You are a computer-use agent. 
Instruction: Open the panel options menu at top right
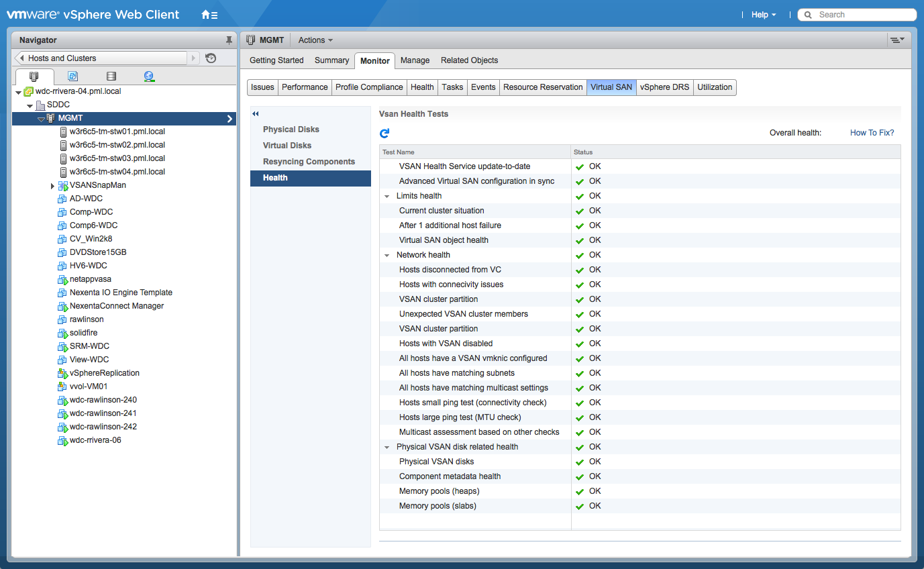click(897, 40)
